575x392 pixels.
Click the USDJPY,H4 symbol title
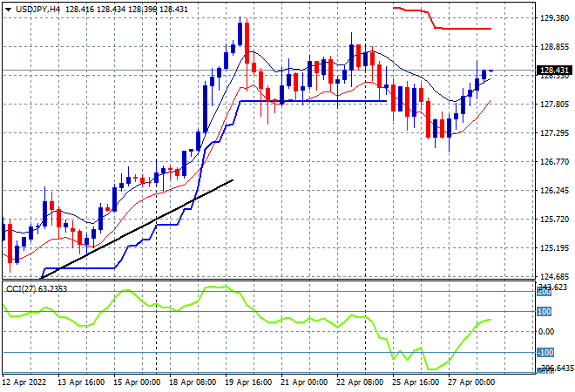coord(37,10)
